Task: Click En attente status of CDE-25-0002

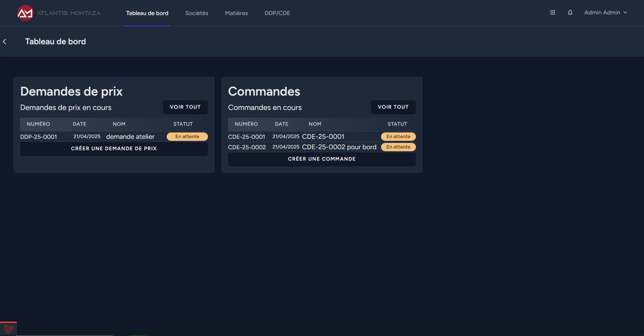Action: coord(398,147)
